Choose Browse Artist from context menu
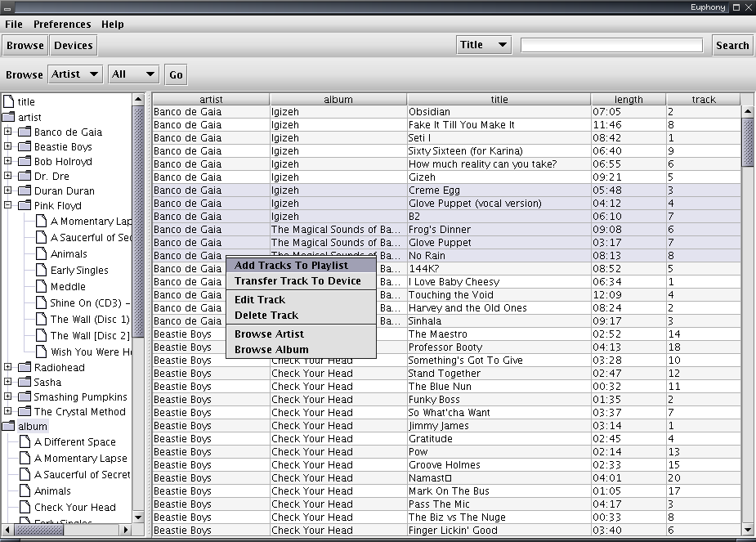756x542 pixels. click(x=301, y=334)
